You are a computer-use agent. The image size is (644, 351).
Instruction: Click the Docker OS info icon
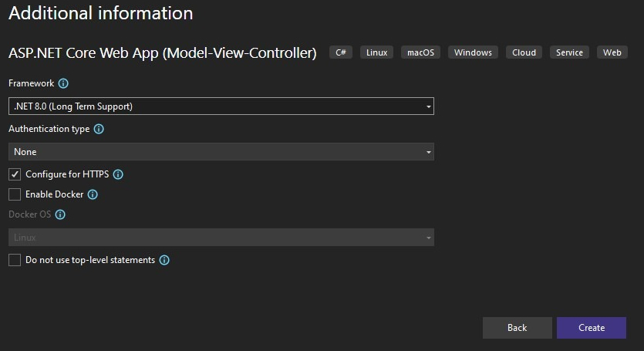60,215
